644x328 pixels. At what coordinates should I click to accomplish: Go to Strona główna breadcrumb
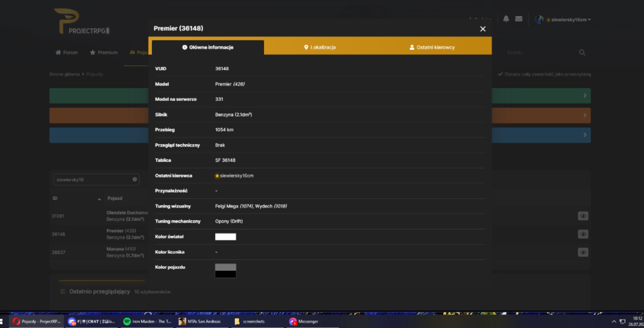click(x=64, y=74)
